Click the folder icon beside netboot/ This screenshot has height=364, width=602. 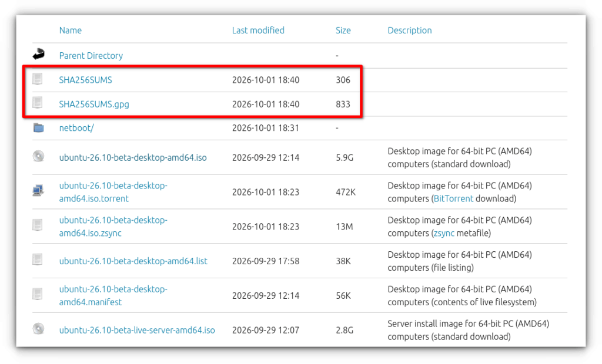(38, 127)
